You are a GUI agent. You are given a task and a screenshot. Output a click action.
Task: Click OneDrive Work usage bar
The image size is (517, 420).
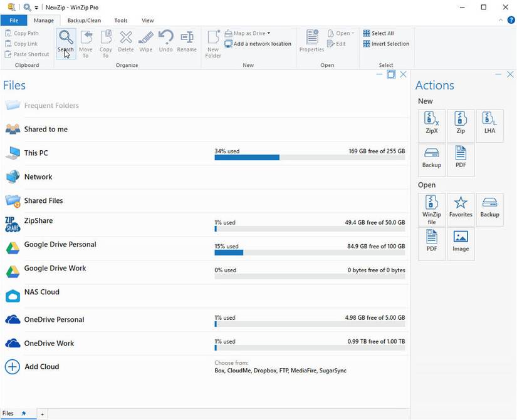click(x=310, y=348)
